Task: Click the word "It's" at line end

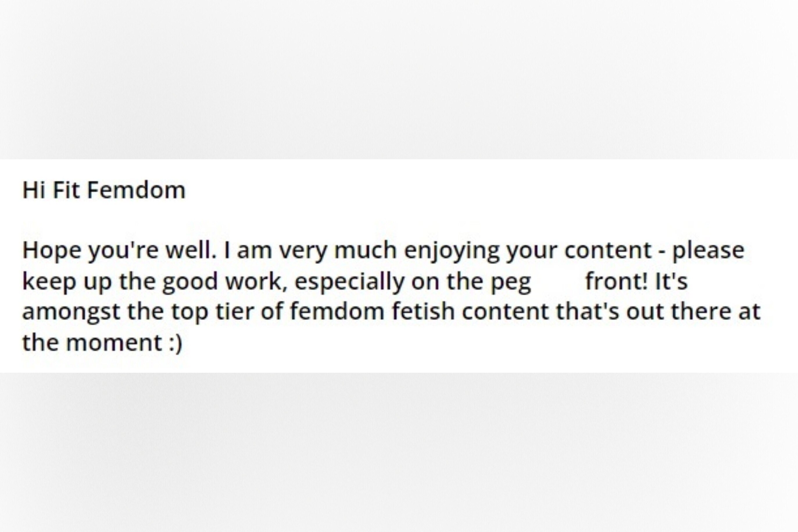Action: (x=671, y=282)
